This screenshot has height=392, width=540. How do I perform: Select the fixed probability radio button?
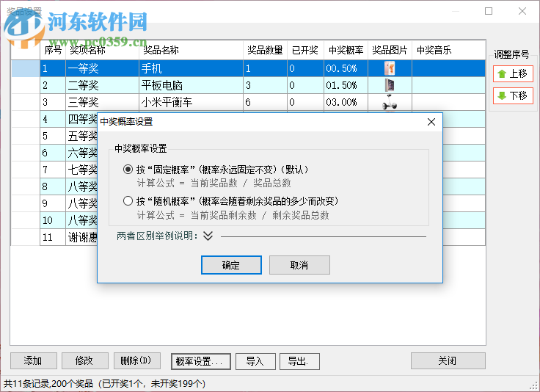128,170
